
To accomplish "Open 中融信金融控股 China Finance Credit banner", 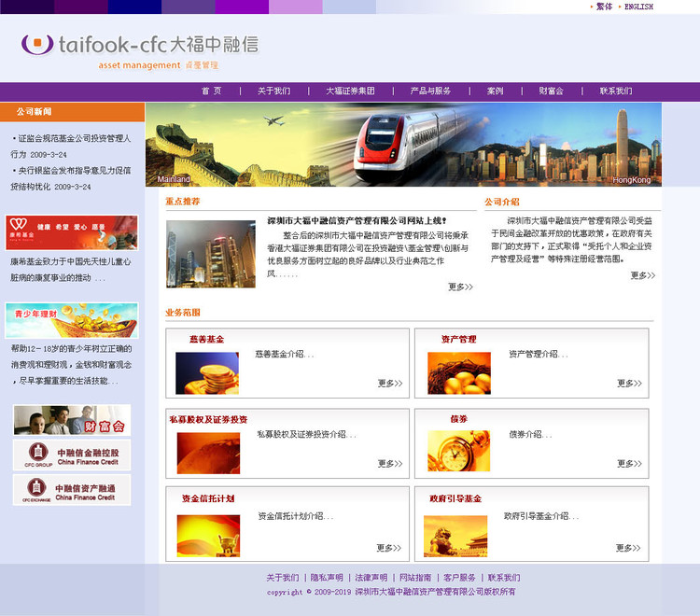I will coord(72,455).
